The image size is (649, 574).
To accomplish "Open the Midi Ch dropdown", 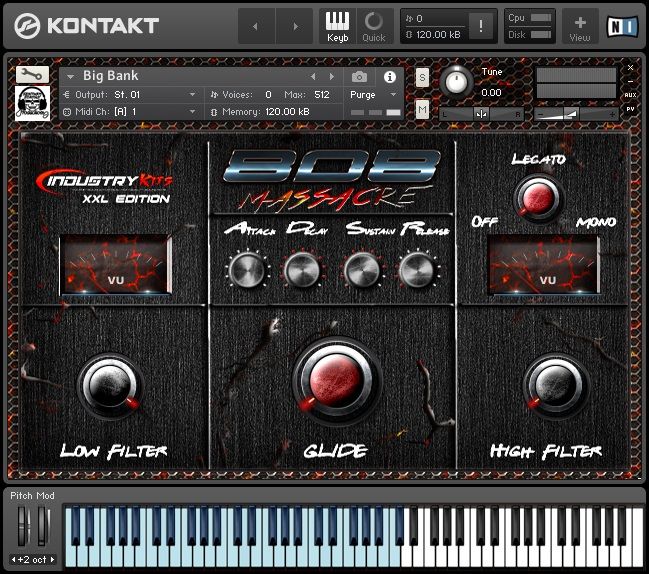I will coord(130,112).
